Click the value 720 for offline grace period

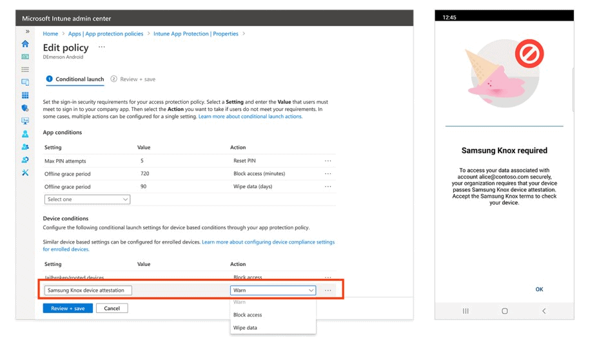coord(144,174)
